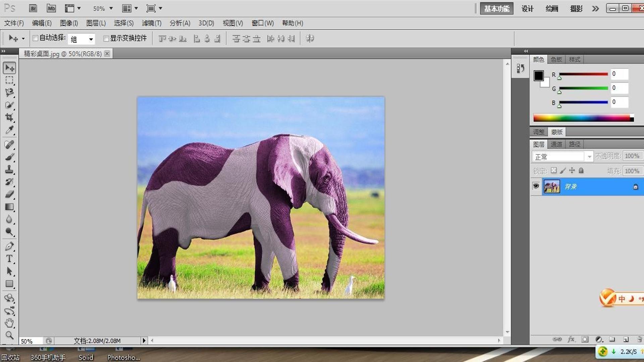Switch to the 通道 tab
The width and height of the screenshot is (644, 362).
(556, 144)
